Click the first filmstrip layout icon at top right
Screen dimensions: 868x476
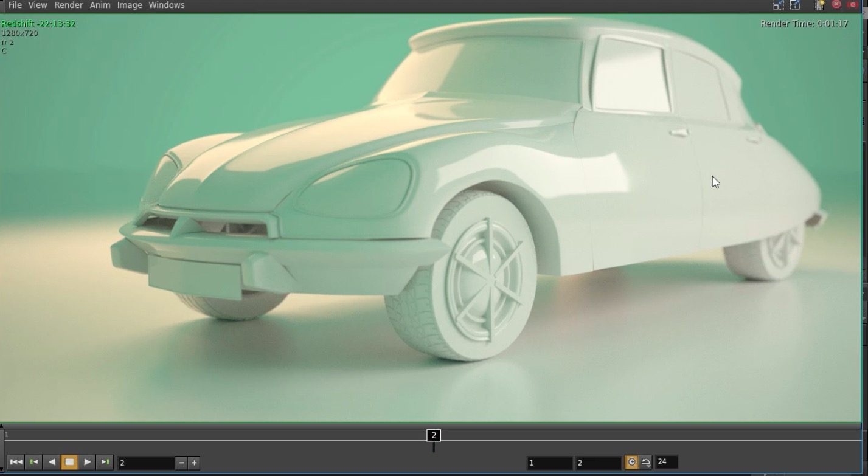778,5
